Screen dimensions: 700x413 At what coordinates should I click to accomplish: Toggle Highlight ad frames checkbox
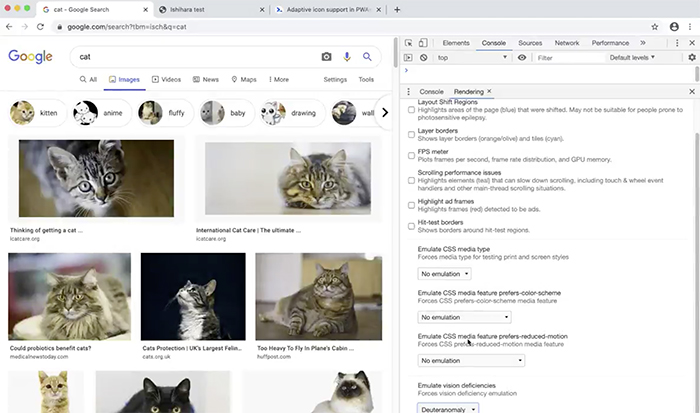411,205
